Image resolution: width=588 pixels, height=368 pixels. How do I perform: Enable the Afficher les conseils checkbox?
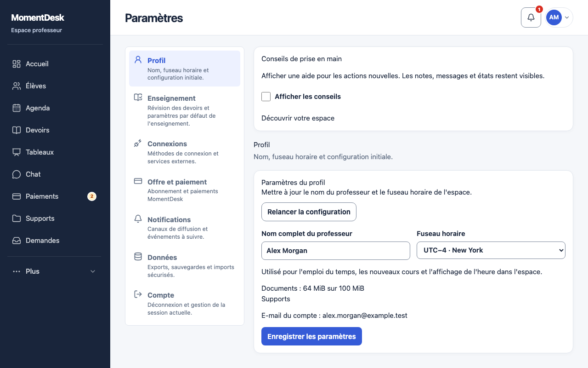[x=266, y=97]
